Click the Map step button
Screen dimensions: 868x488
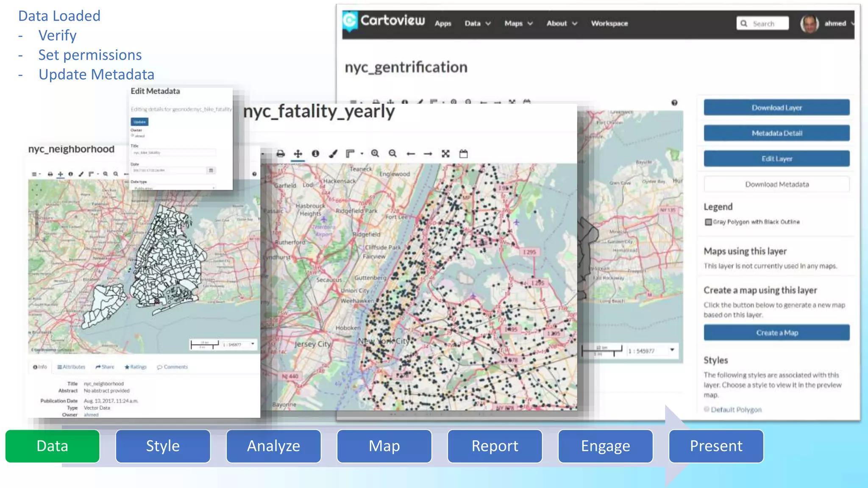(x=384, y=446)
